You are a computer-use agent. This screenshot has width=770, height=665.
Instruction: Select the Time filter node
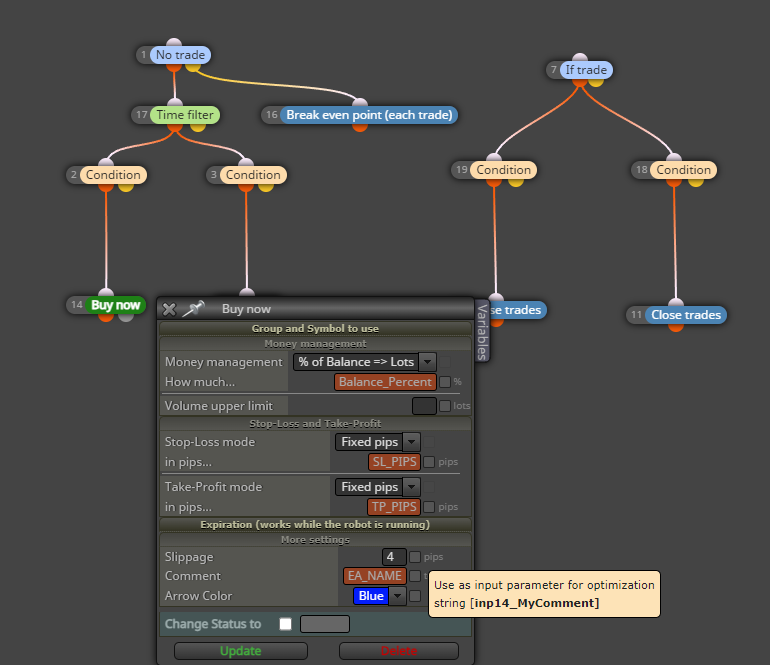click(185, 115)
